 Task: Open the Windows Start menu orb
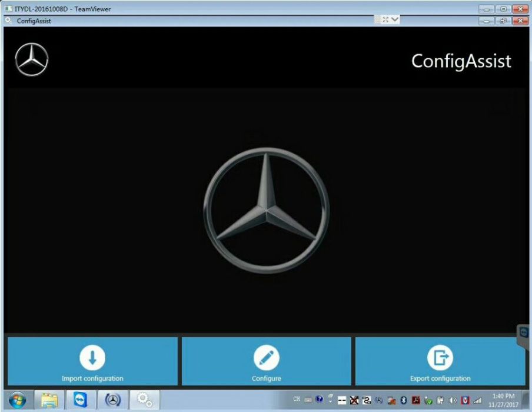[17, 400]
